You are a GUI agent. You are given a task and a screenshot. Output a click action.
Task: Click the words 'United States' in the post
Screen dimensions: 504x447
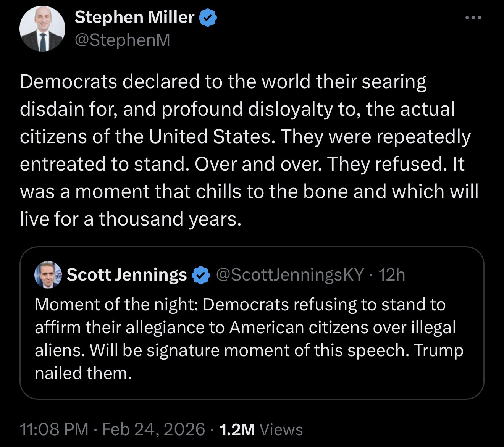(x=209, y=137)
